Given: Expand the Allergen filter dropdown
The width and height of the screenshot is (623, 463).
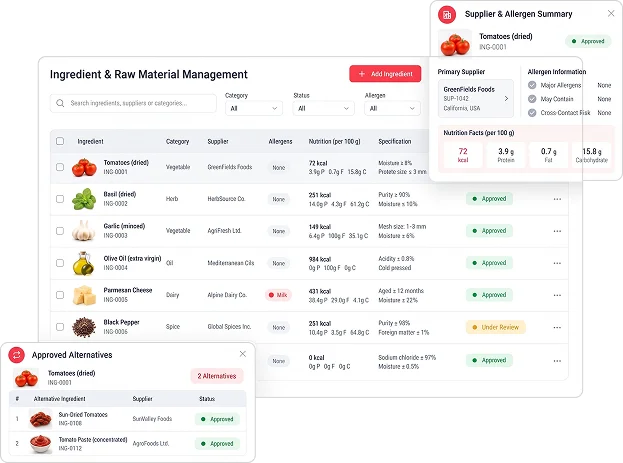Looking at the screenshot, I should click(392, 108).
